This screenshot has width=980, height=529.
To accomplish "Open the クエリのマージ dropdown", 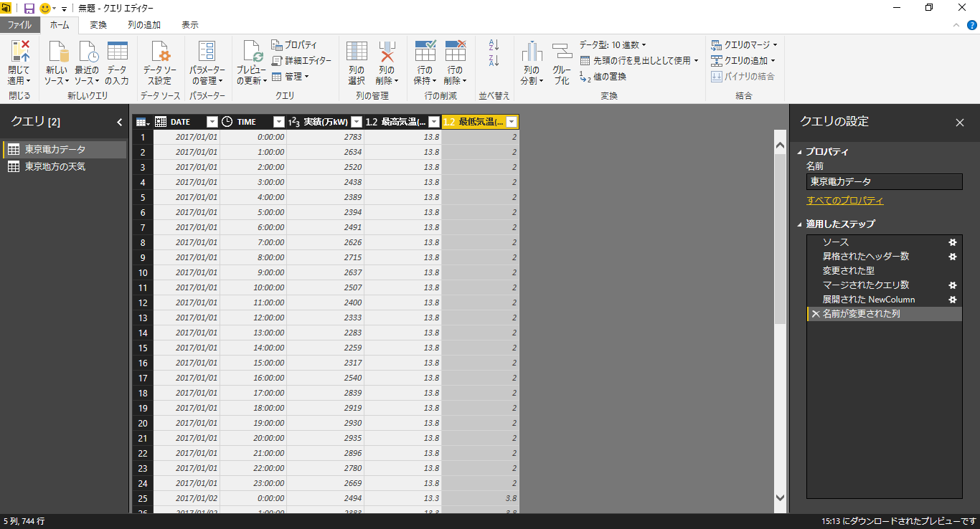I will click(744, 45).
